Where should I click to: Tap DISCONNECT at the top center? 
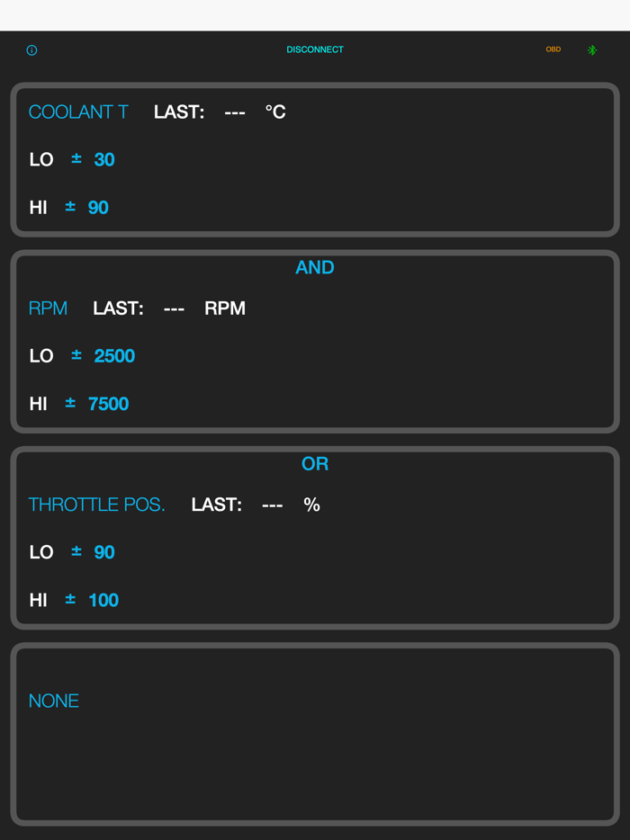(x=315, y=49)
